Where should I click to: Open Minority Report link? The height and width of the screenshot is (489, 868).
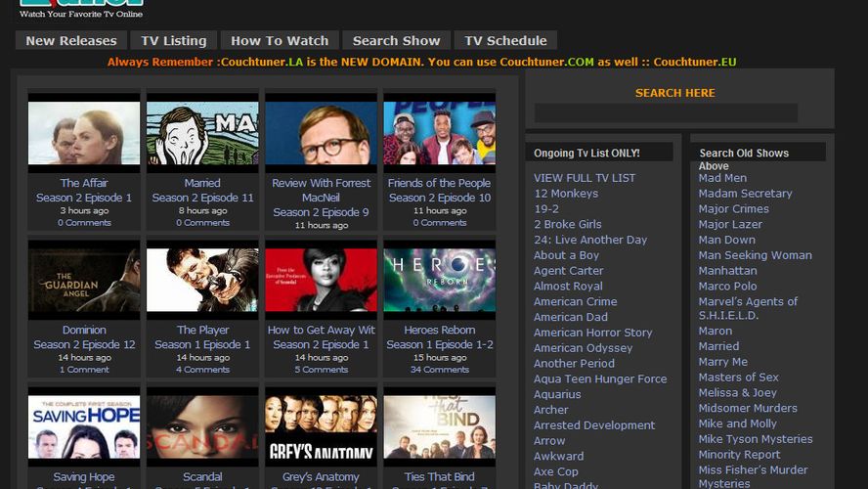click(x=739, y=455)
